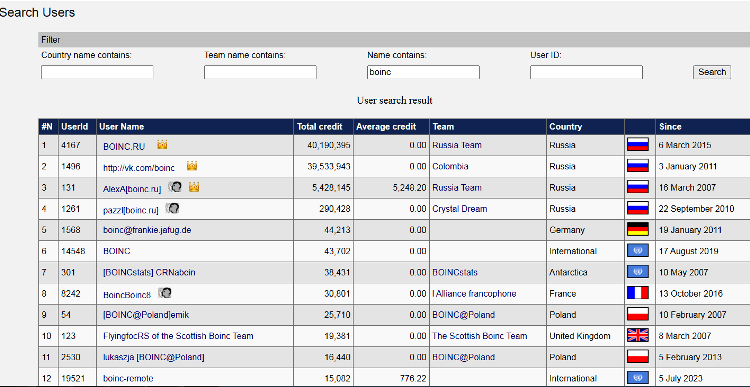Open the user named BOINC in row 6

pos(117,251)
